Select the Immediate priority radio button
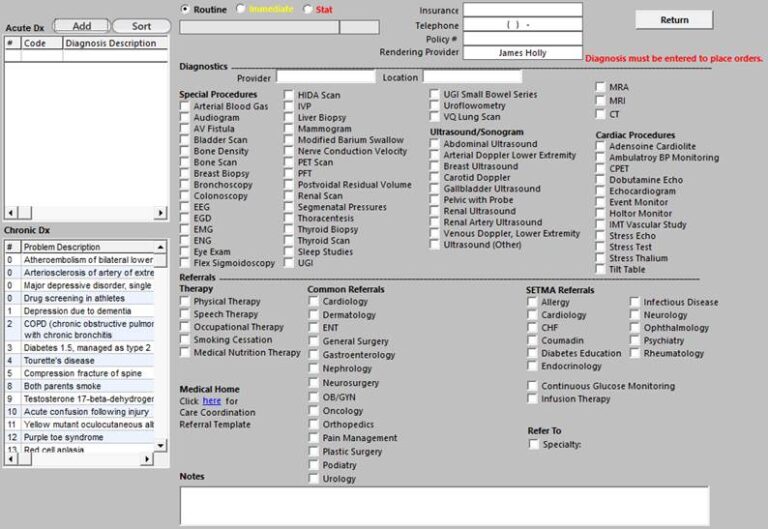This screenshot has height=529, width=768. click(x=240, y=9)
